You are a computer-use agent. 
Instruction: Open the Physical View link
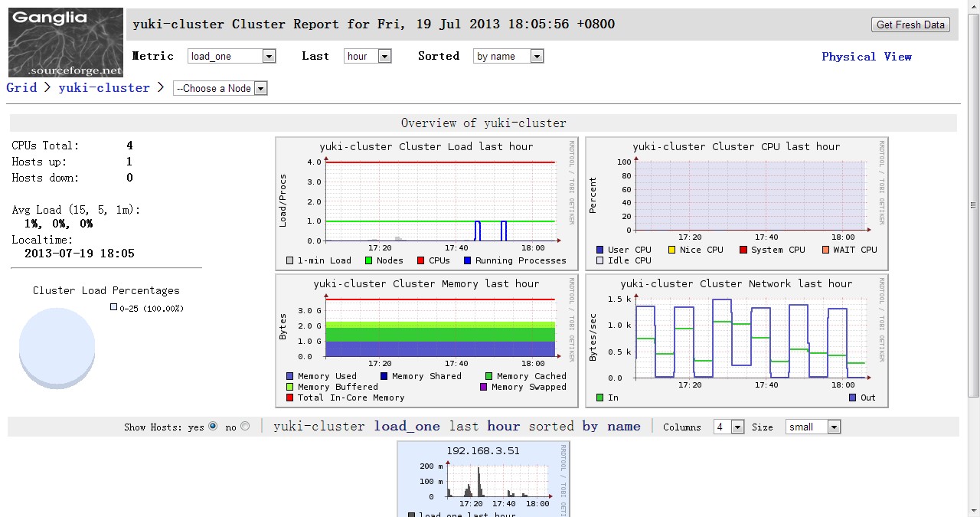click(x=866, y=57)
